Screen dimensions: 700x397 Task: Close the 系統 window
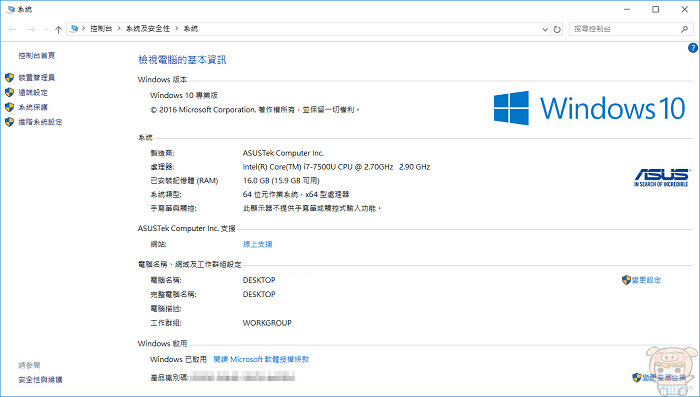tap(684, 9)
